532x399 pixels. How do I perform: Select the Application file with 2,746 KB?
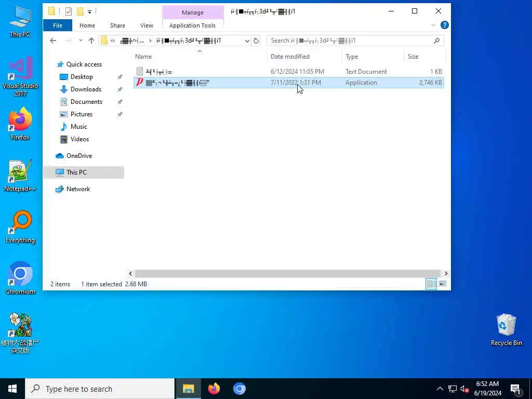tap(288, 83)
